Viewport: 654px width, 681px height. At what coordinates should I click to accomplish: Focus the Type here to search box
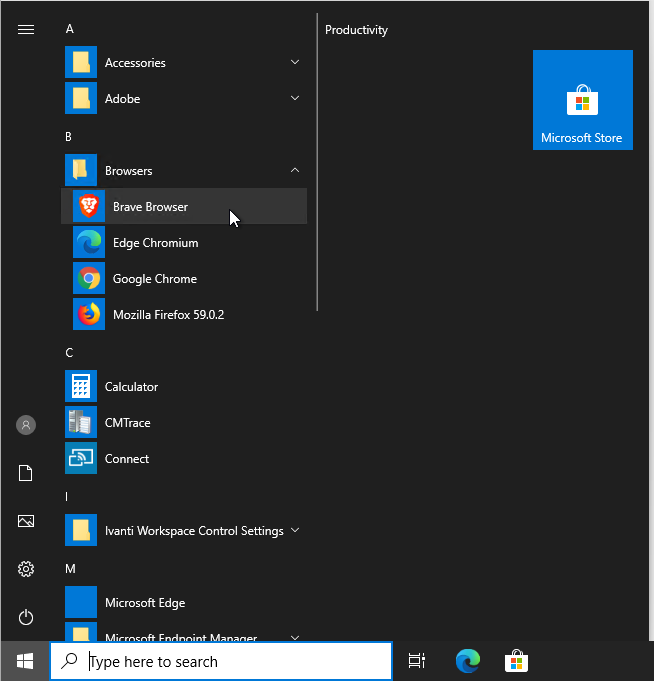221,661
